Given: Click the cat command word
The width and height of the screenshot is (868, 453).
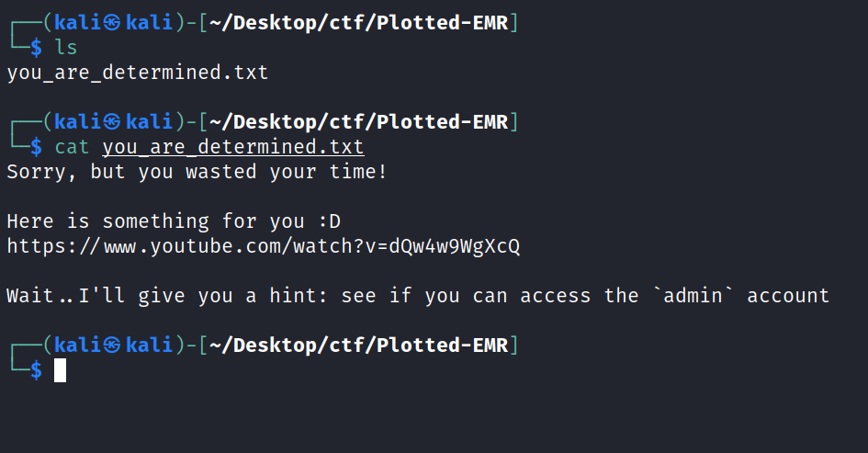Looking at the screenshot, I should pyautogui.click(x=73, y=147).
